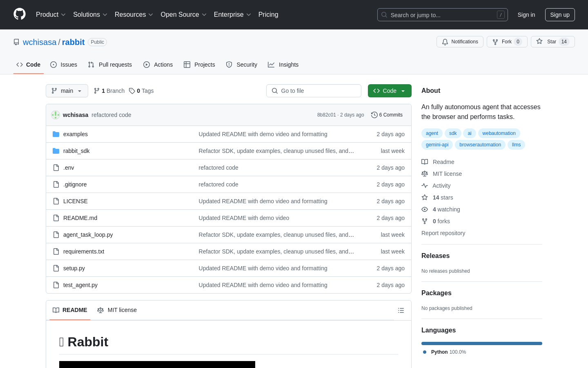Click the fork icon beside 0 forks
The image size is (588, 368).
click(x=425, y=221)
